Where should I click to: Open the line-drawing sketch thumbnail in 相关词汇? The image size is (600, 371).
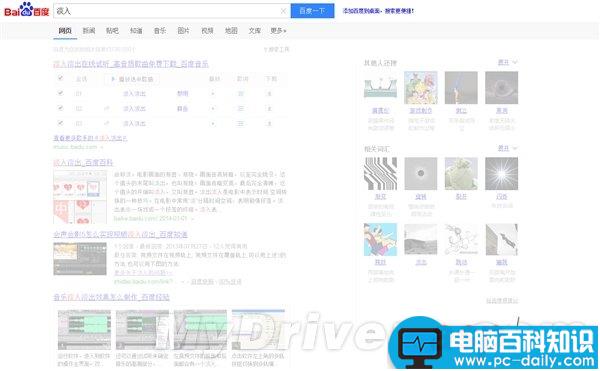coord(461,239)
